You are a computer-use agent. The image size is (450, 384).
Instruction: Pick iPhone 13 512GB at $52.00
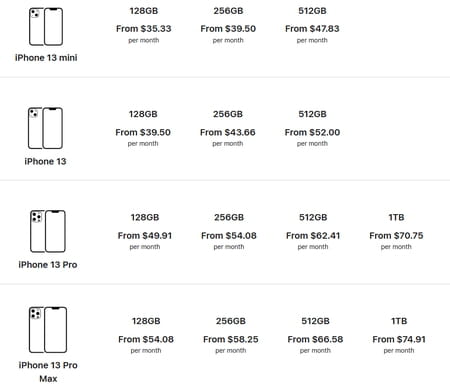[312, 129]
